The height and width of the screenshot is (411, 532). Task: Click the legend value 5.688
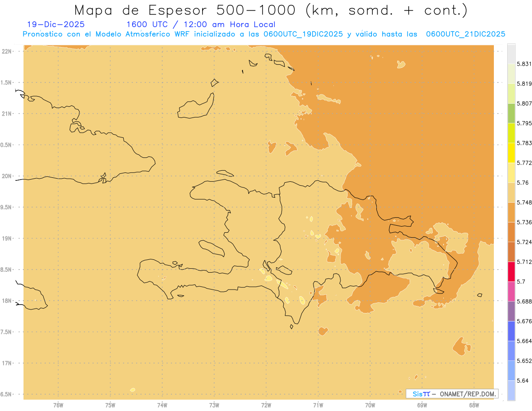click(x=524, y=301)
